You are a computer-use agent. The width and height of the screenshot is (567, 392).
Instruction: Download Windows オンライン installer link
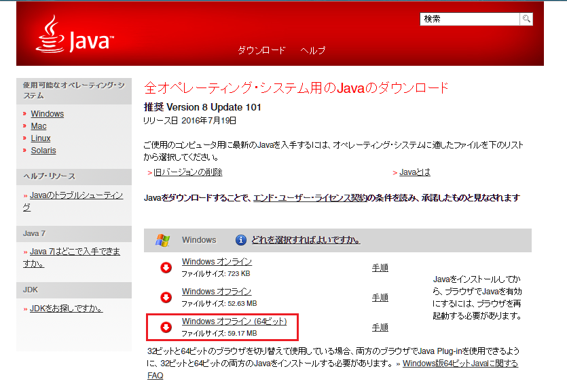tap(217, 262)
